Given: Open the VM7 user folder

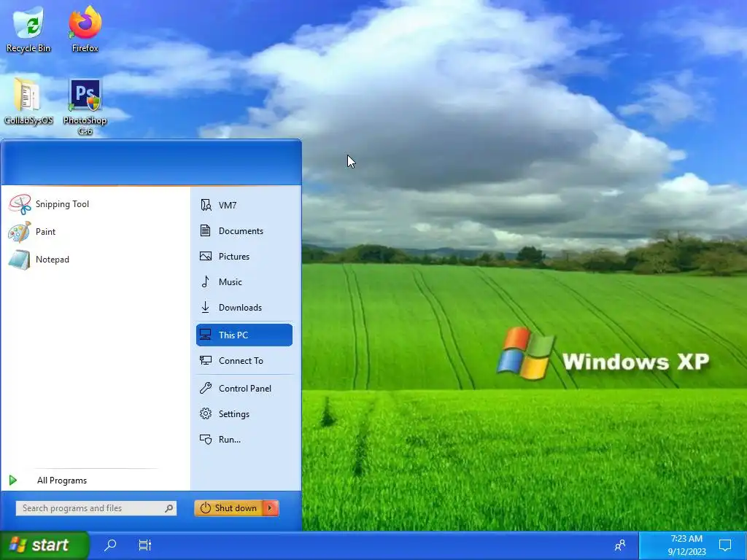Looking at the screenshot, I should 244,205.
